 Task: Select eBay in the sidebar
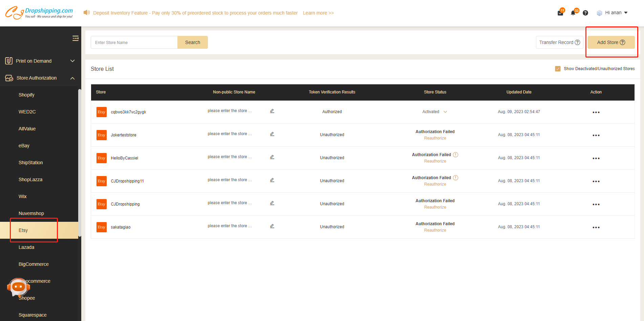pyautogui.click(x=24, y=146)
